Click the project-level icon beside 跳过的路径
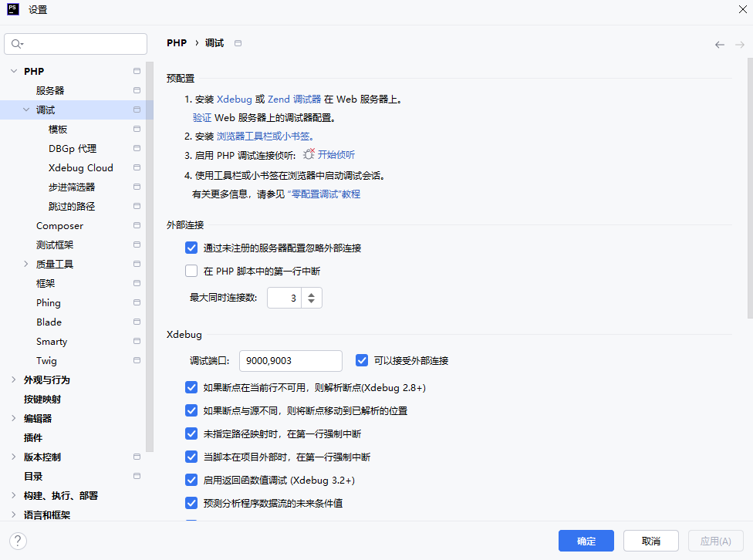This screenshot has width=753, height=560. 137,206
